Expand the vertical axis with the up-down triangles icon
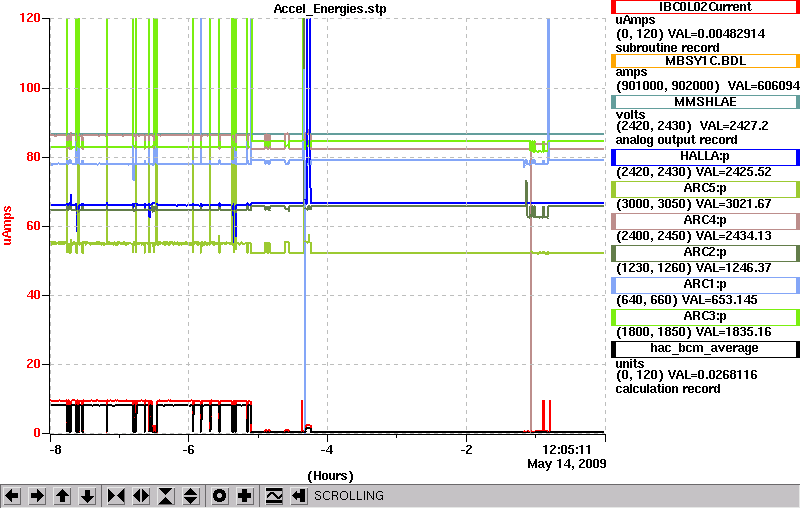 (191, 496)
